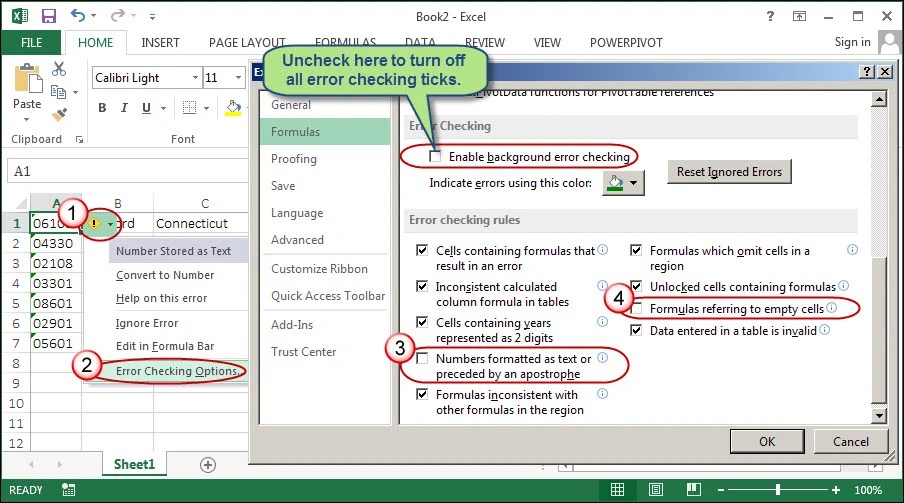The height and width of the screenshot is (503, 904).
Task: Click Ribbon Display Options icon
Action: [800, 16]
